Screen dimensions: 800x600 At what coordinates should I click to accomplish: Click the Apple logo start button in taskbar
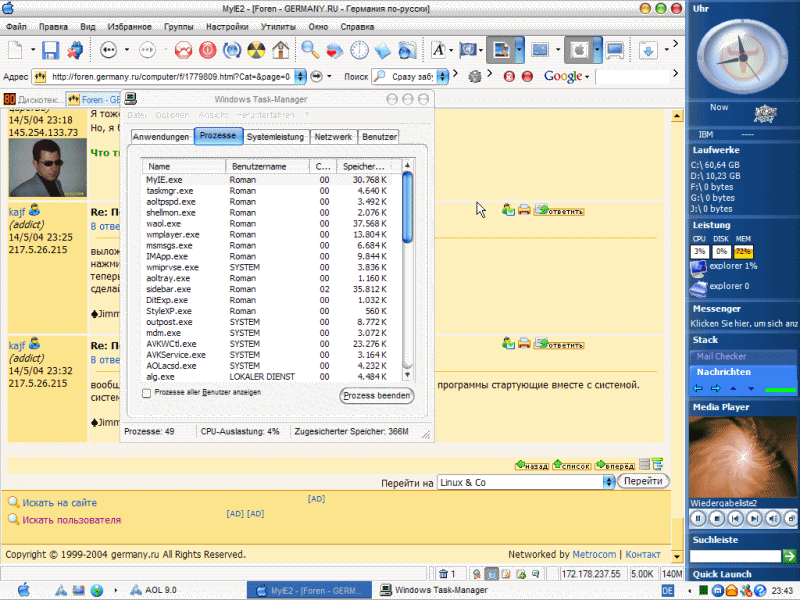23,590
